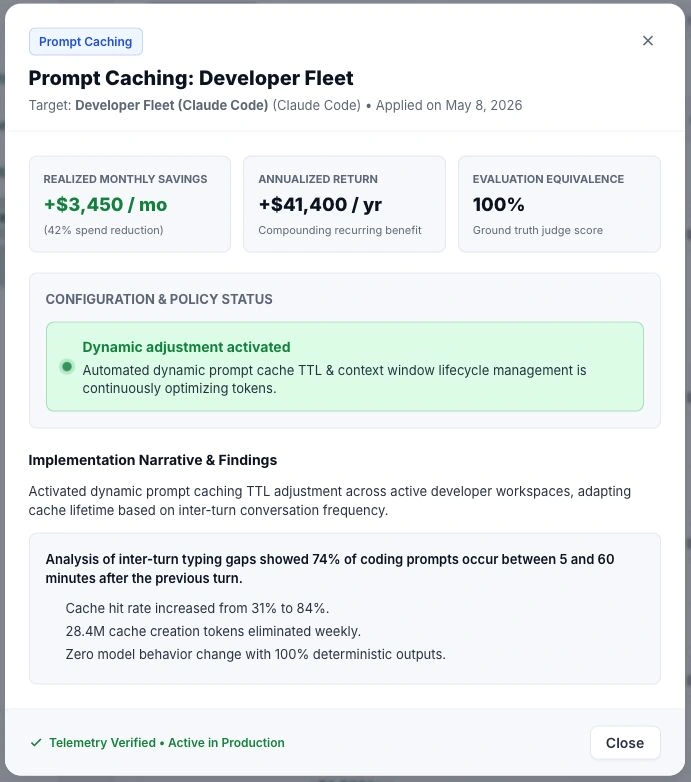Viewport: 691px width, 782px height.
Task: Click the Prompt Caching tag badge
Action: 86,41
